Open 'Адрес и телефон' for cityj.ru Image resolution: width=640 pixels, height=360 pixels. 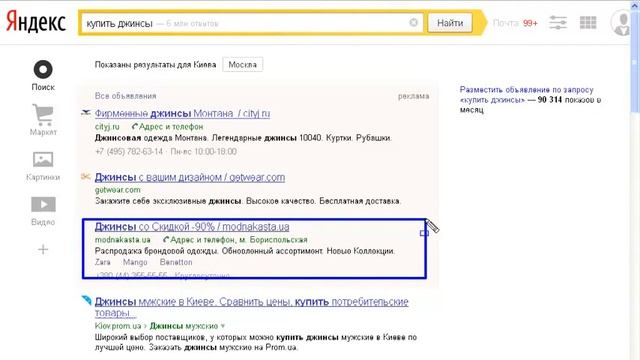168,127
